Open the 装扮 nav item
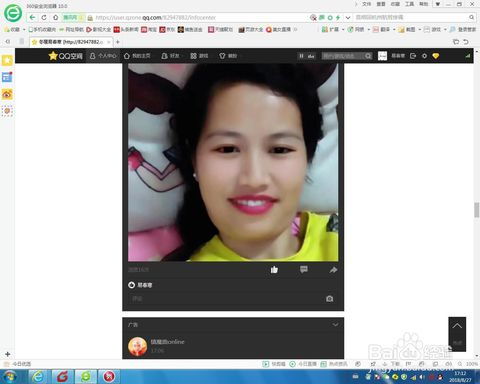480x384 pixels. 228,56
